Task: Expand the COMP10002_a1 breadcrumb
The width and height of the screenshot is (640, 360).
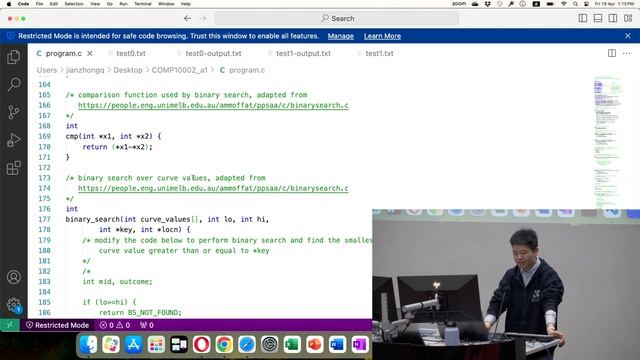Action: click(x=180, y=70)
